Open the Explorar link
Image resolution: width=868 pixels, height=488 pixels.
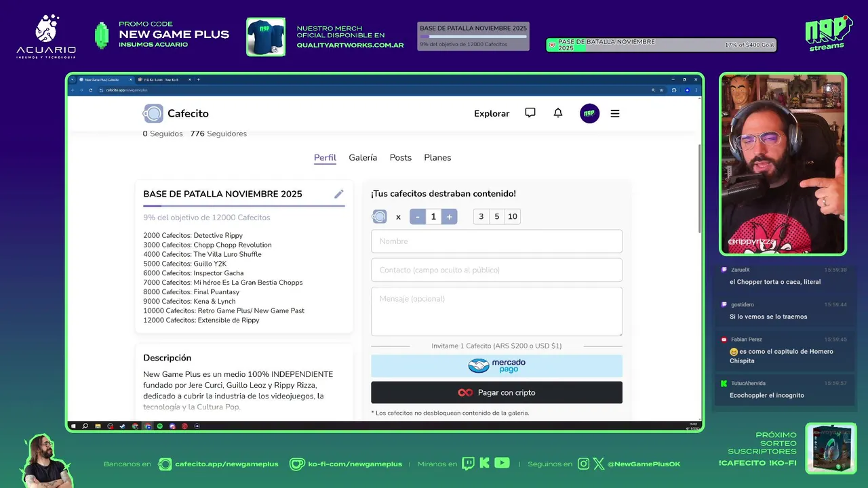(x=492, y=114)
